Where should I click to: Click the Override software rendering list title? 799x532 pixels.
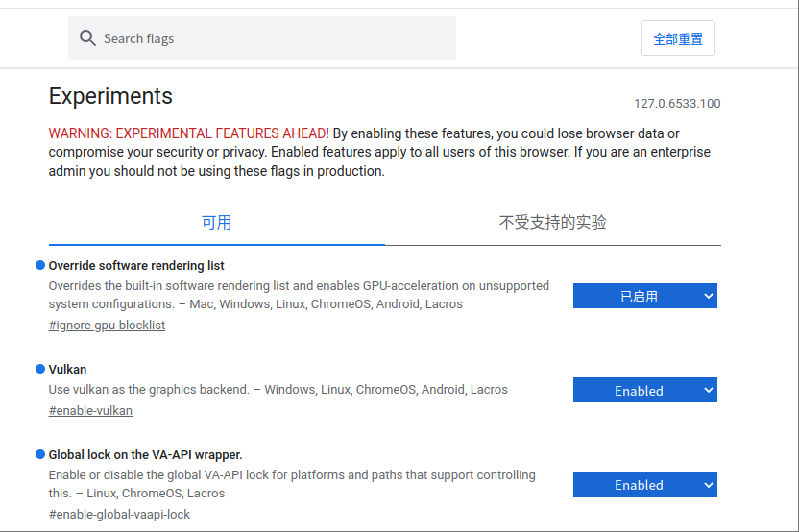(136, 265)
